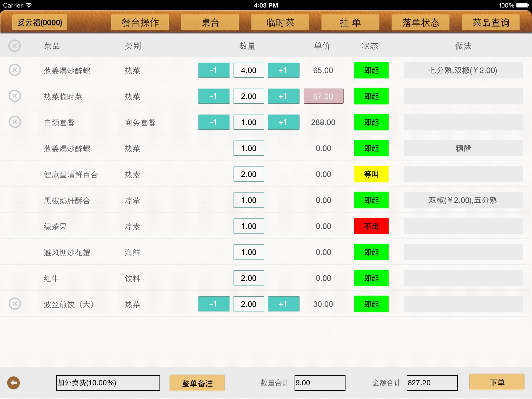The image size is (532, 399).
Task: Open 桌台 tab
Action: 210,23
